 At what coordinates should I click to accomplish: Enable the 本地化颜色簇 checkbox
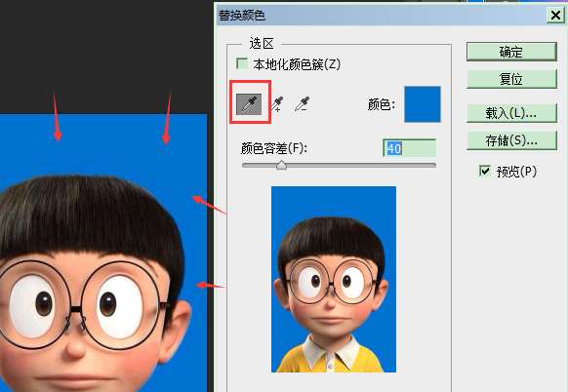point(242,63)
